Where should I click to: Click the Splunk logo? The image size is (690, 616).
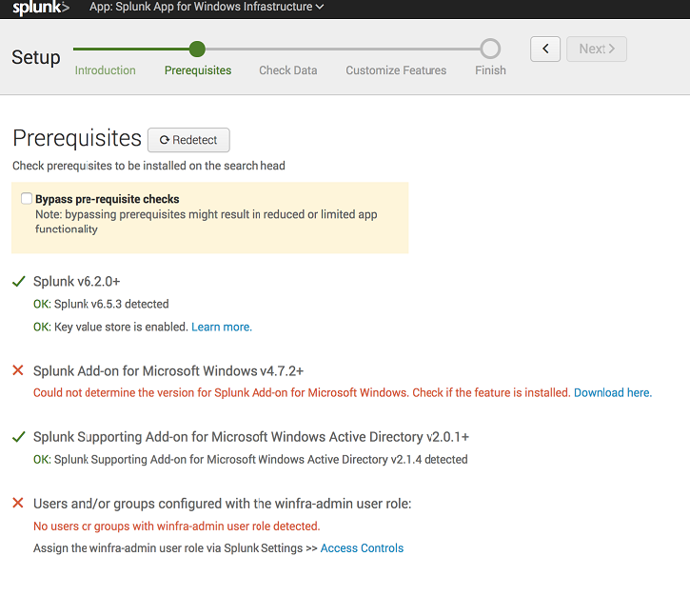41,8
